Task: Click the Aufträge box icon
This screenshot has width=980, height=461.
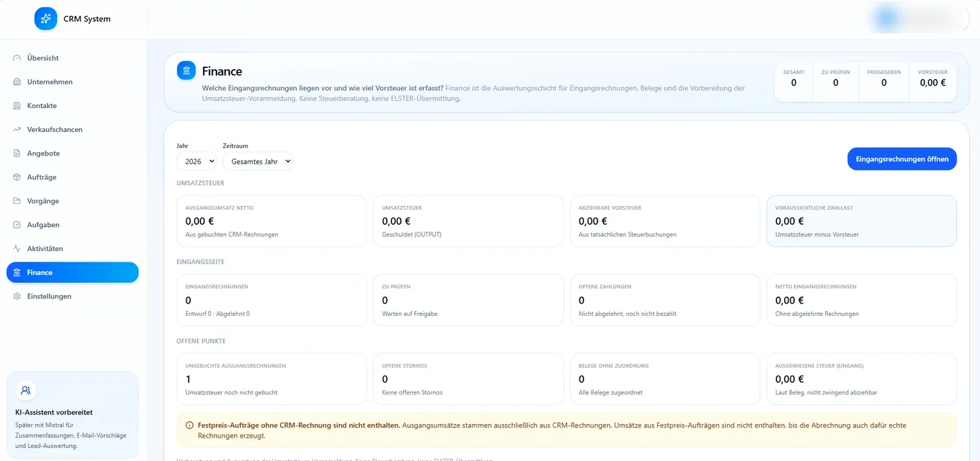Action: pos(17,177)
